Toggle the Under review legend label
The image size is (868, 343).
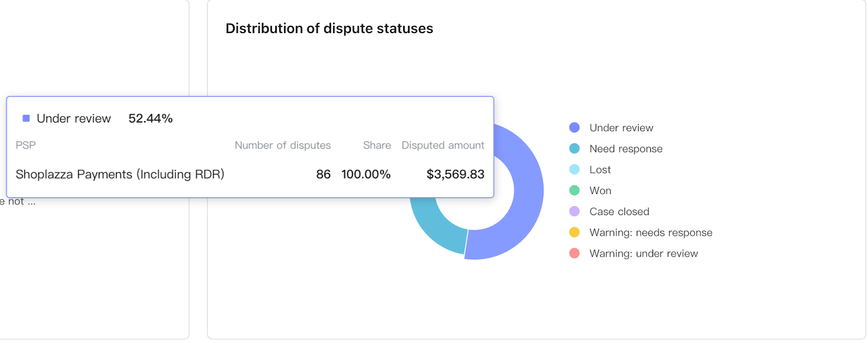click(621, 128)
